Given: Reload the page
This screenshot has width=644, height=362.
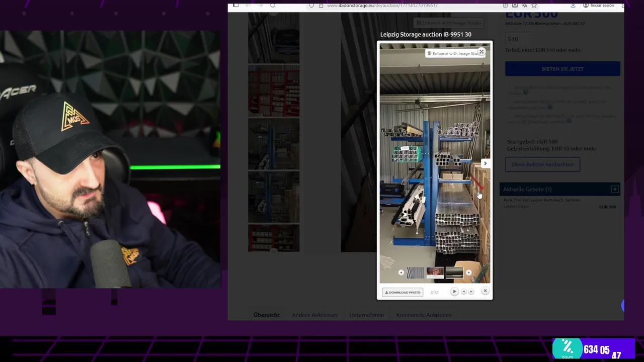Looking at the screenshot, I should coord(273,6).
